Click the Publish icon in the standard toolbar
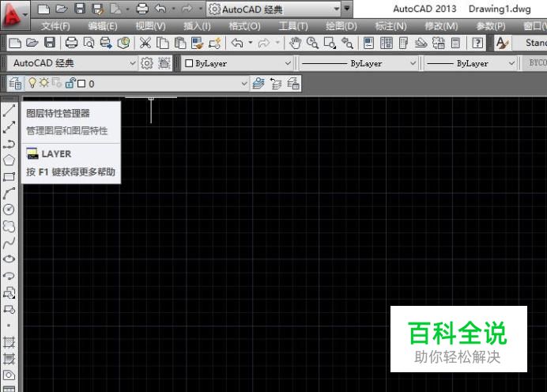This screenshot has height=392, width=547. 106,43
